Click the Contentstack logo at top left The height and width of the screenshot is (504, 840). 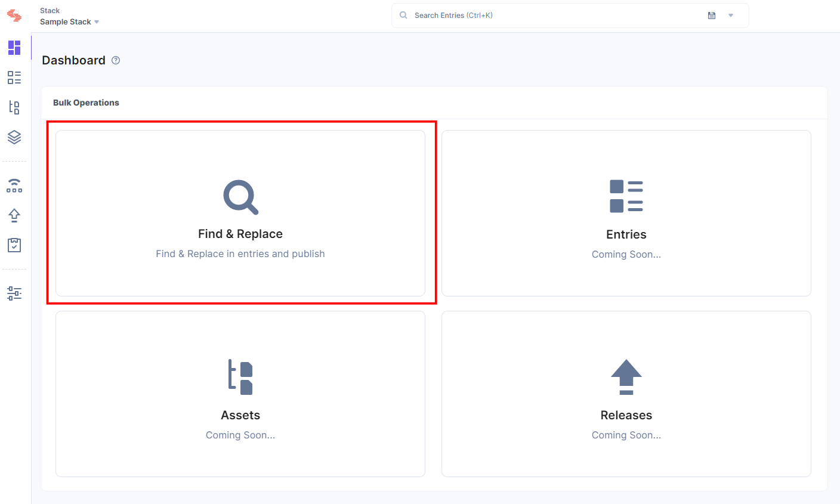point(15,16)
